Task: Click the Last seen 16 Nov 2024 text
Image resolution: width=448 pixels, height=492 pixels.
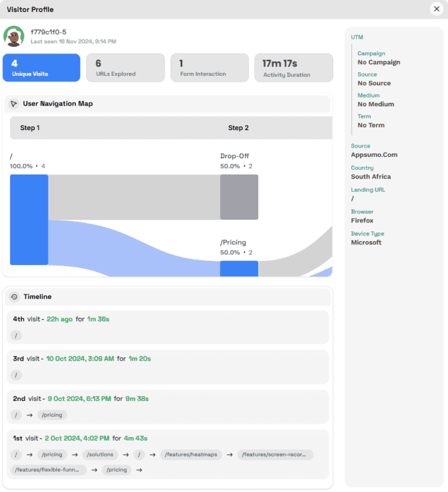Action: (73, 41)
